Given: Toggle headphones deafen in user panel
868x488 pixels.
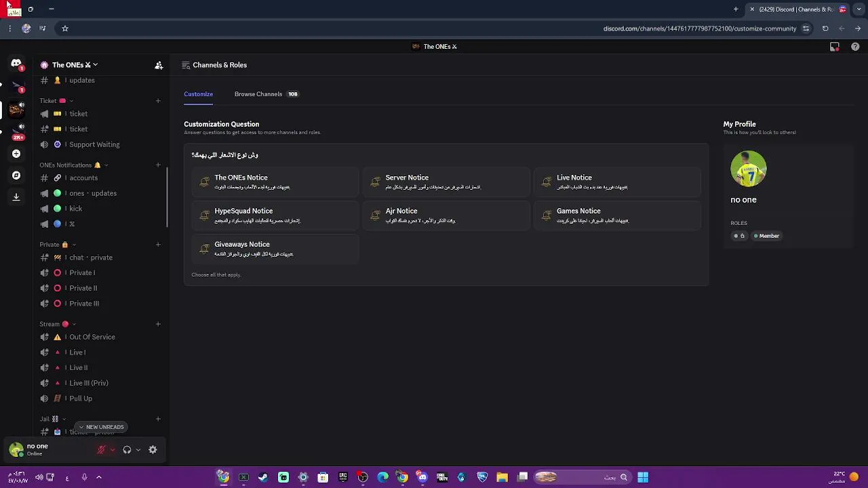Looking at the screenshot, I should 127,449.
